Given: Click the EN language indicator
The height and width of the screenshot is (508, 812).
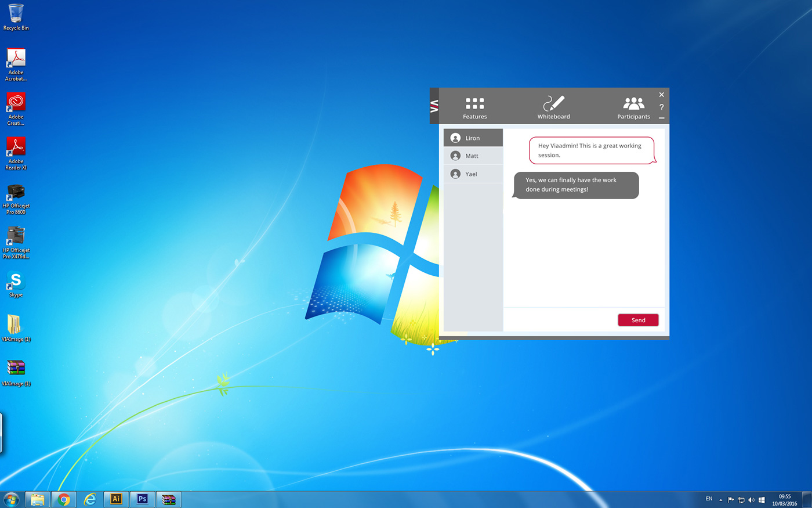Looking at the screenshot, I should [x=709, y=499].
